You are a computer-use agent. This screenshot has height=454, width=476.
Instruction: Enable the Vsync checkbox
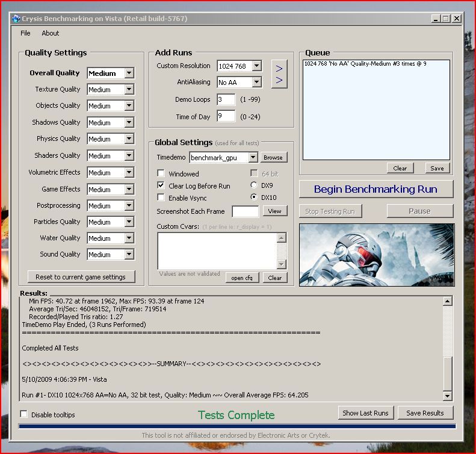tap(161, 197)
